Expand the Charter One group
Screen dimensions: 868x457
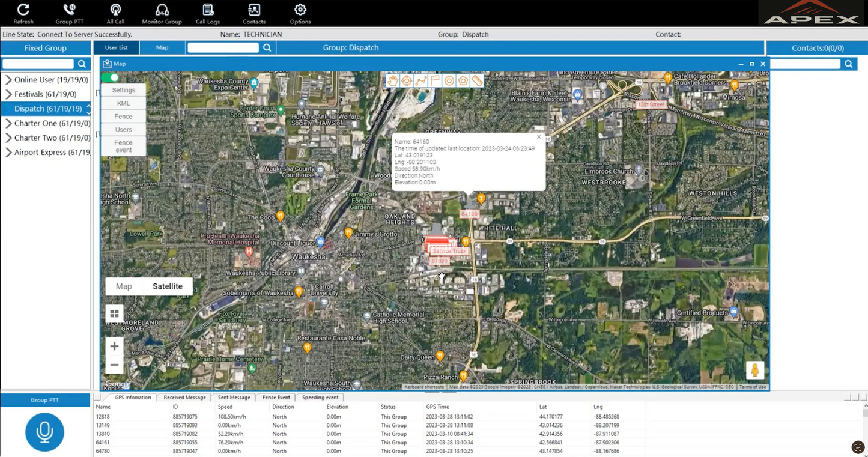[8, 123]
